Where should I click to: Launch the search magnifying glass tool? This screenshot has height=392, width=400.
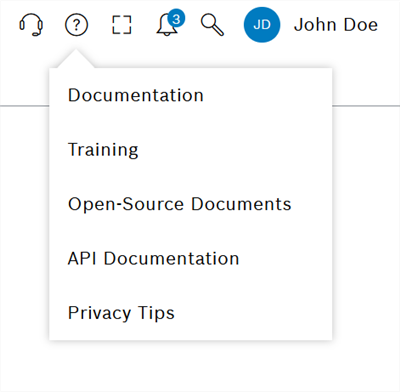point(212,25)
